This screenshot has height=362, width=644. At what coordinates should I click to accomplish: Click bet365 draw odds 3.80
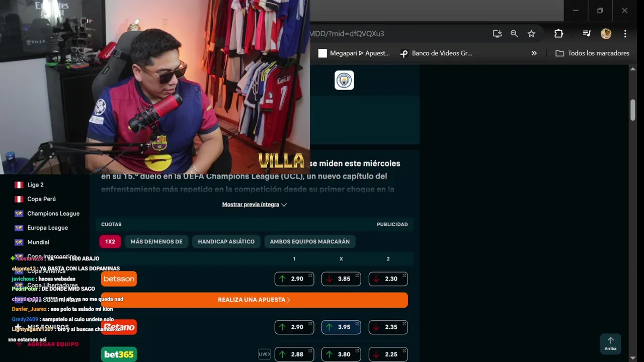click(x=341, y=354)
